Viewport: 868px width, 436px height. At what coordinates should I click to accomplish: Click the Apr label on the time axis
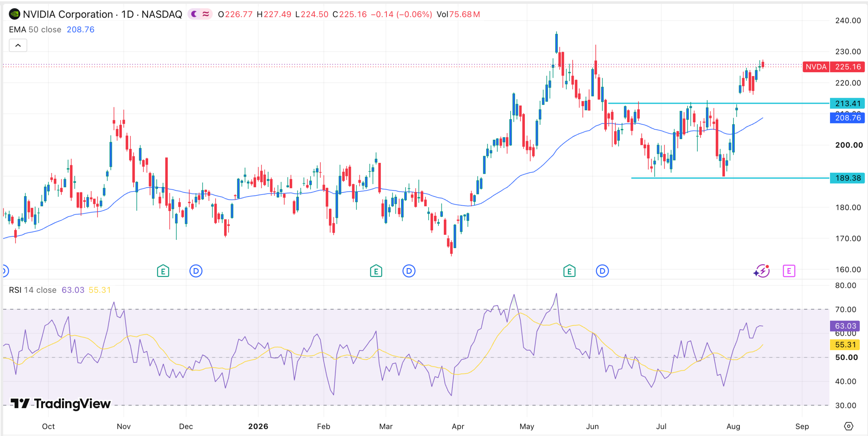tap(458, 426)
